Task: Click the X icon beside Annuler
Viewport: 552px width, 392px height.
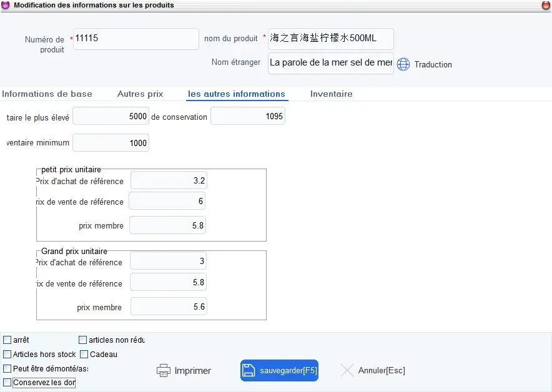Action: click(347, 370)
